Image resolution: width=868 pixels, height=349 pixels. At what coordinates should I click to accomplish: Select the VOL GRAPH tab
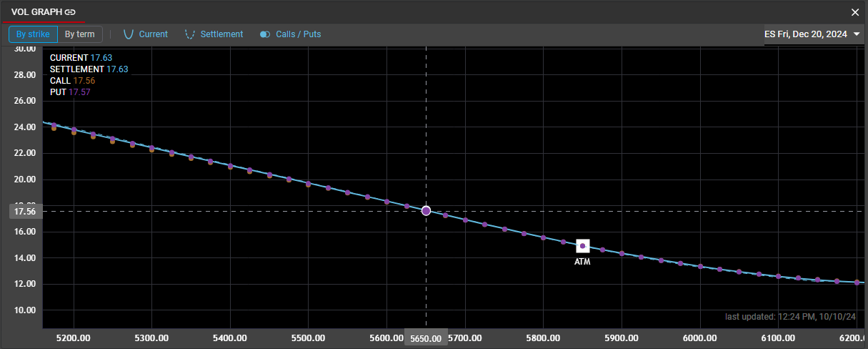pos(43,12)
